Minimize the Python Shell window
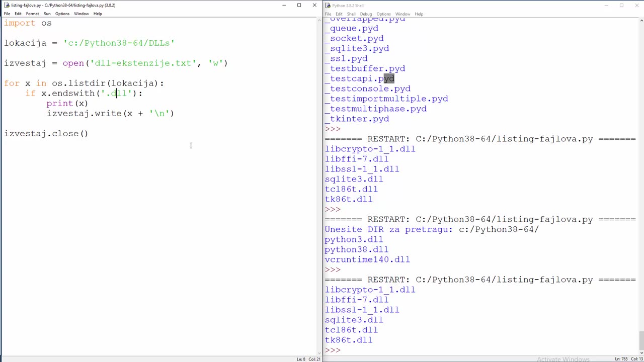The image size is (644, 362). (x=606, y=5)
